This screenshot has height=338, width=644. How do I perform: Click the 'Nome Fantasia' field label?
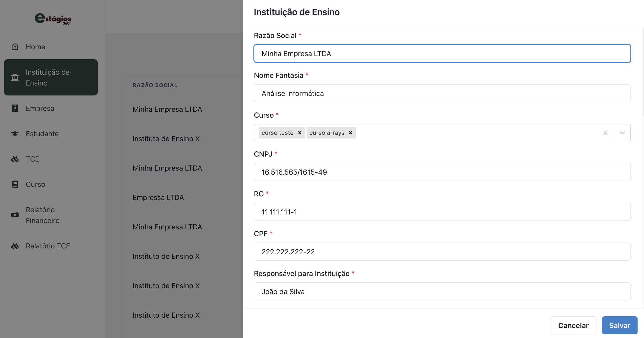[x=279, y=75]
